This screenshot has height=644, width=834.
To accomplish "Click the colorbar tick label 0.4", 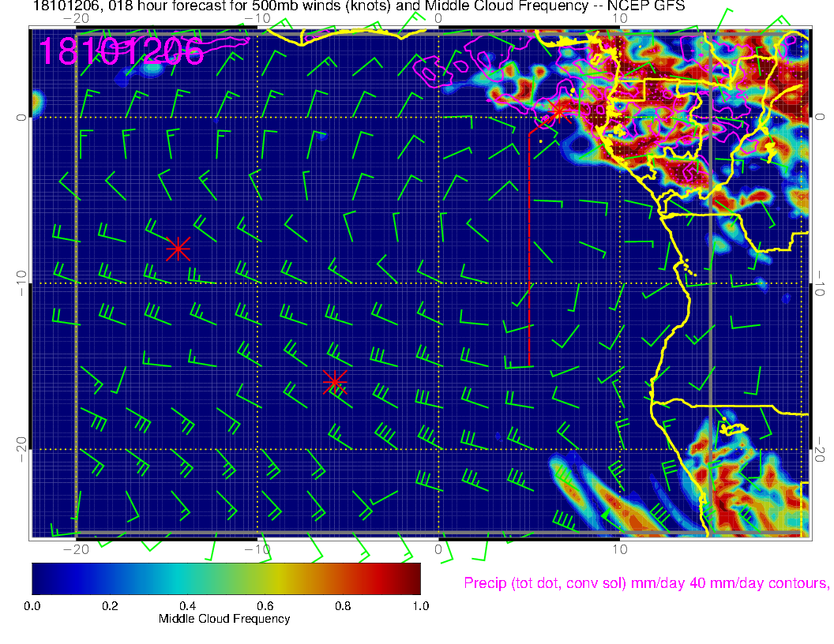I will 187,606.
